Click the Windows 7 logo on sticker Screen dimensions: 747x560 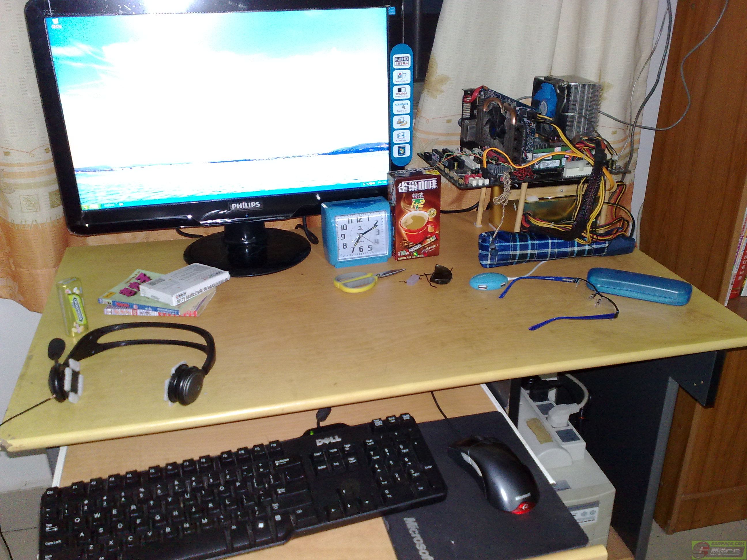click(x=402, y=151)
